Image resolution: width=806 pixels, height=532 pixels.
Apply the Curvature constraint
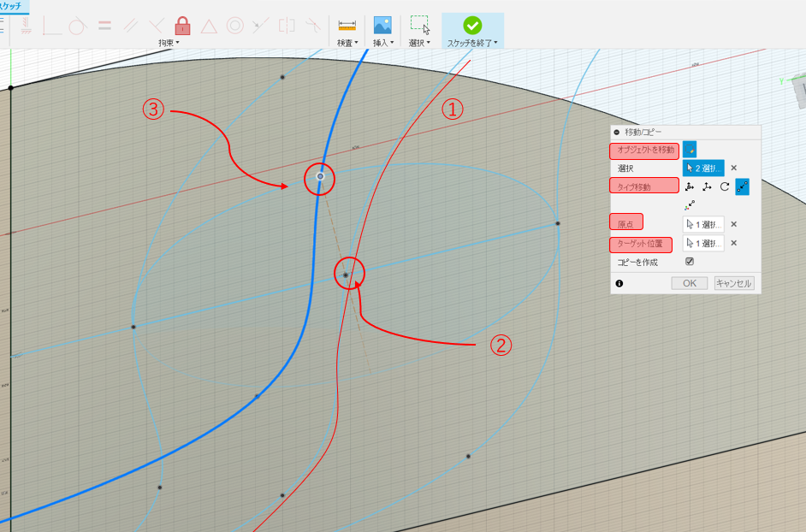pyautogui.click(x=313, y=25)
